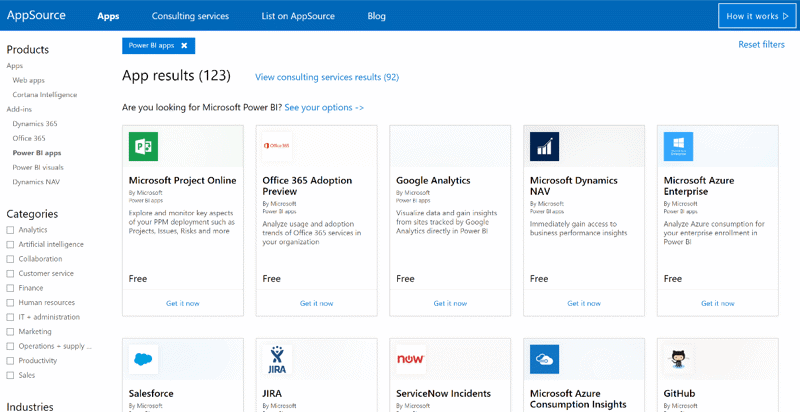
Task: Get it now for Microsoft Project Online
Action: (183, 303)
